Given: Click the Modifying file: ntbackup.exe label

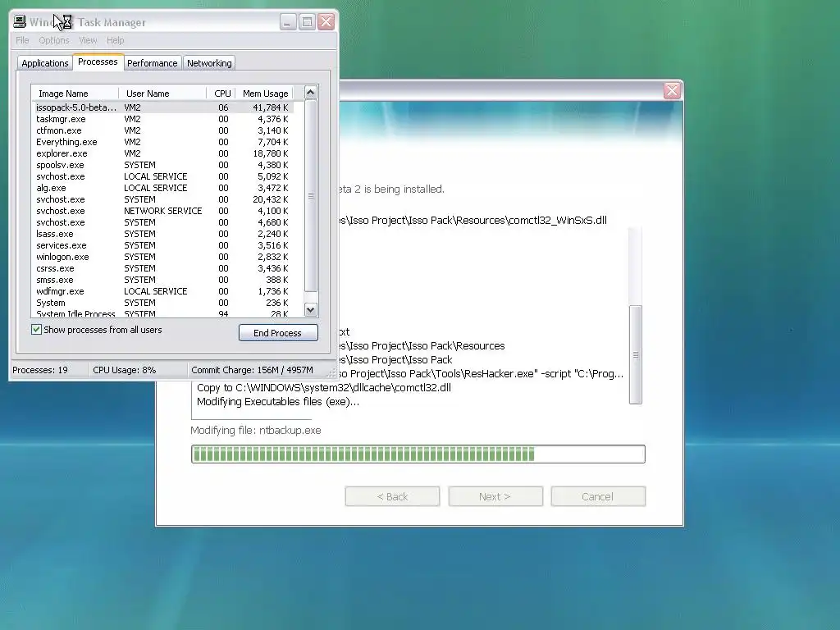Looking at the screenshot, I should 256,431.
